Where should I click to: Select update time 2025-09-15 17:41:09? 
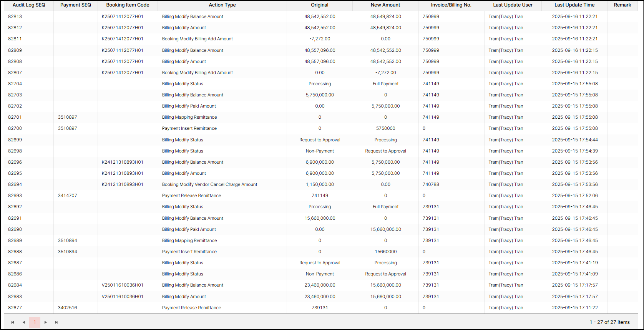pos(575,274)
